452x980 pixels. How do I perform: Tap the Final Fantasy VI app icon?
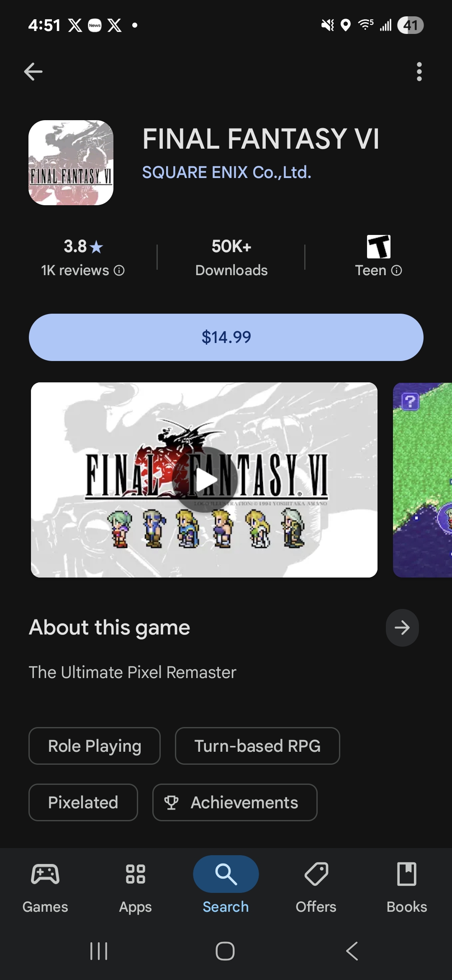click(x=71, y=162)
